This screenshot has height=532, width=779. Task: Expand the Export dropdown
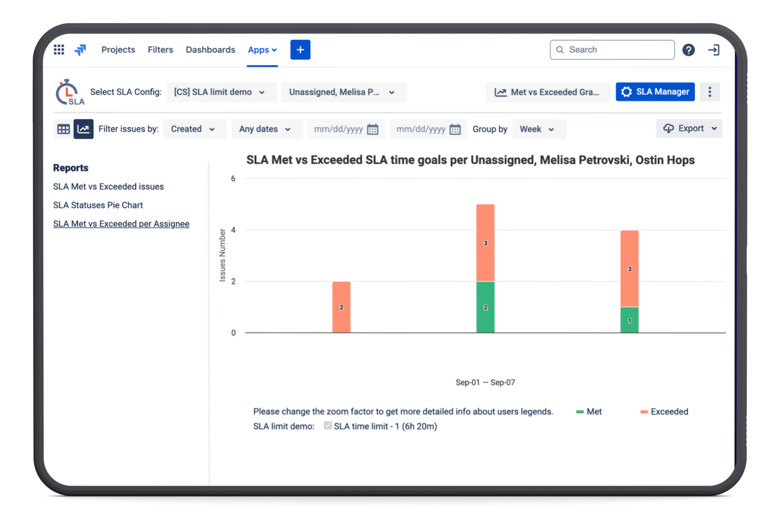(x=689, y=128)
